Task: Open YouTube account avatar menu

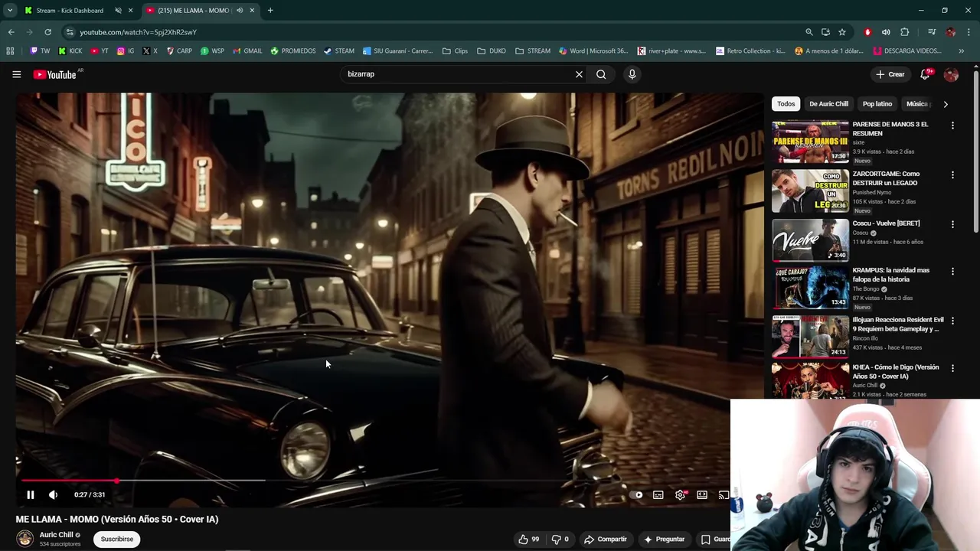Action: (x=951, y=74)
